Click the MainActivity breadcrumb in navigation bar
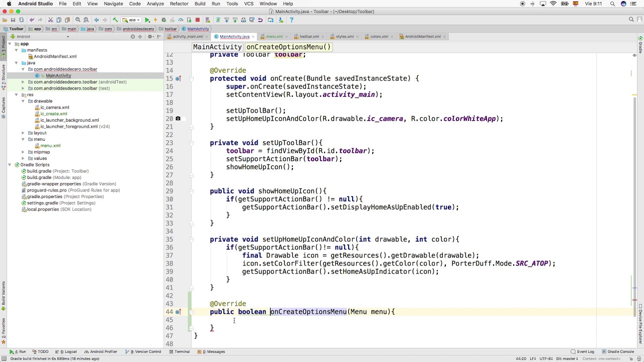The image size is (644, 362). pos(195,29)
